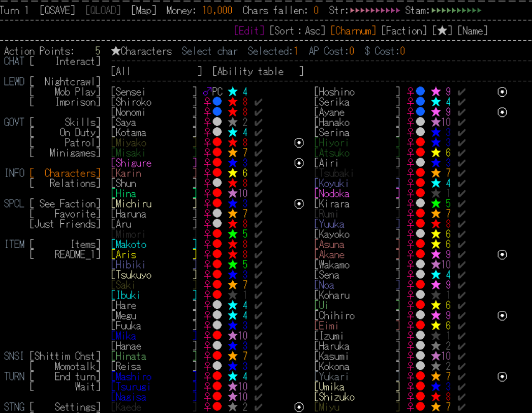Click the star filter button in header
532x413 pixels.
(443, 31)
